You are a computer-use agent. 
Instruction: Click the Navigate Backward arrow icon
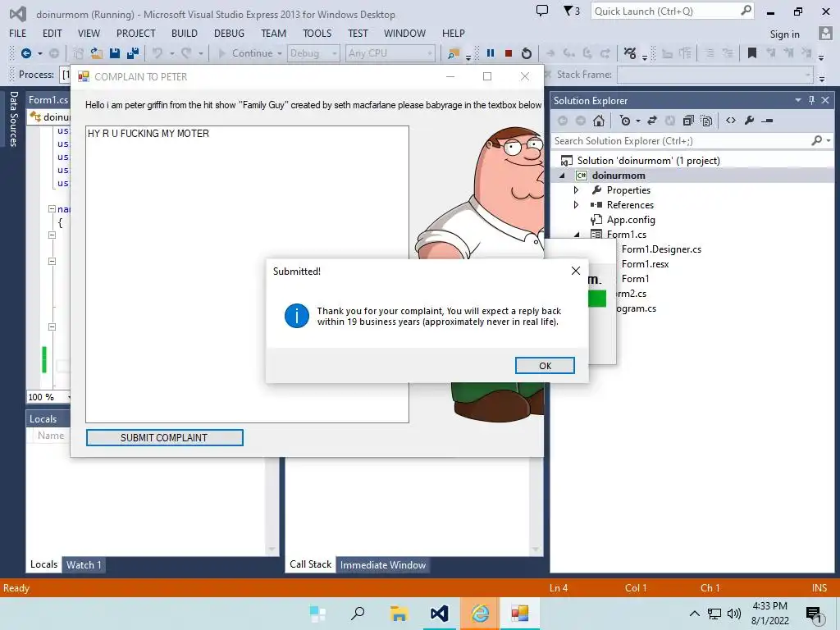pos(25,53)
